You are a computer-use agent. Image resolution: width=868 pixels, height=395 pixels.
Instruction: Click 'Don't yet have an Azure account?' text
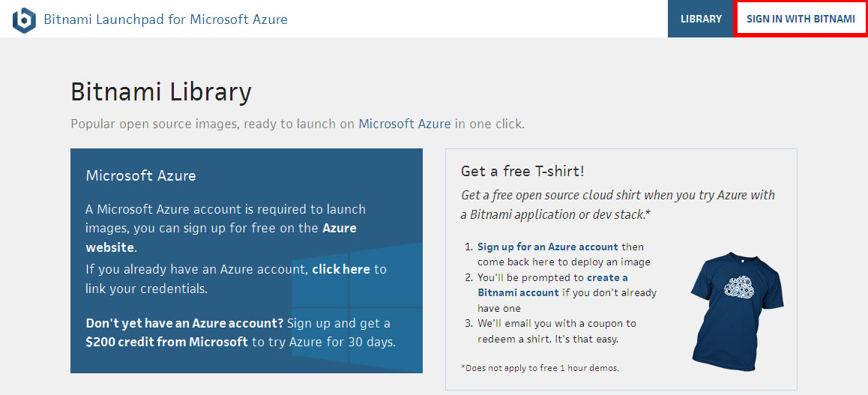click(x=185, y=322)
